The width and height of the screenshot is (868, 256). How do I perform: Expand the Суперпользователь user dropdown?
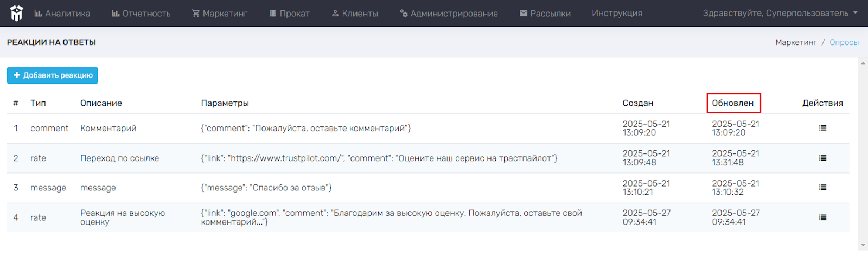tap(780, 13)
